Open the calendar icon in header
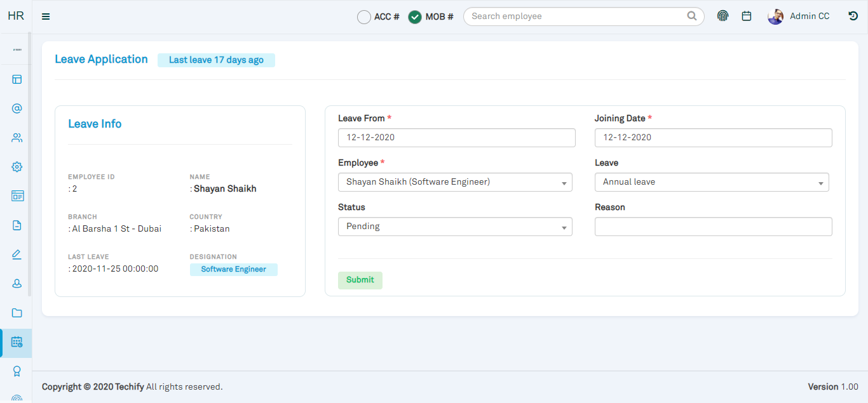The height and width of the screenshot is (403, 868). click(747, 17)
